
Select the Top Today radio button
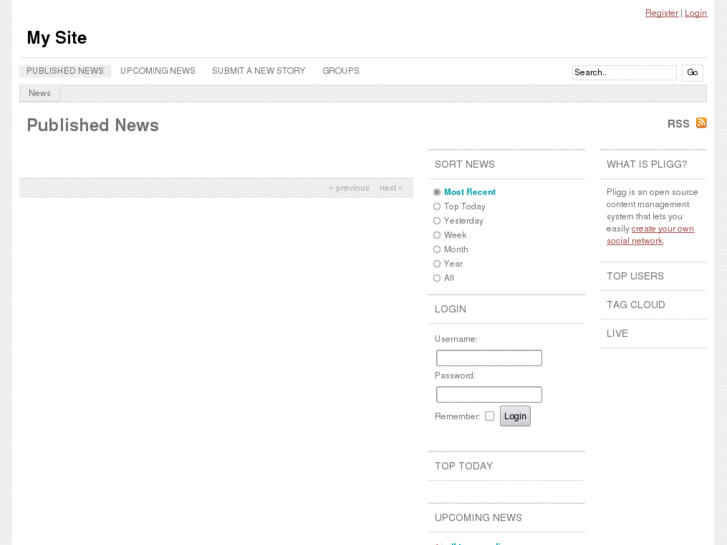tap(437, 206)
